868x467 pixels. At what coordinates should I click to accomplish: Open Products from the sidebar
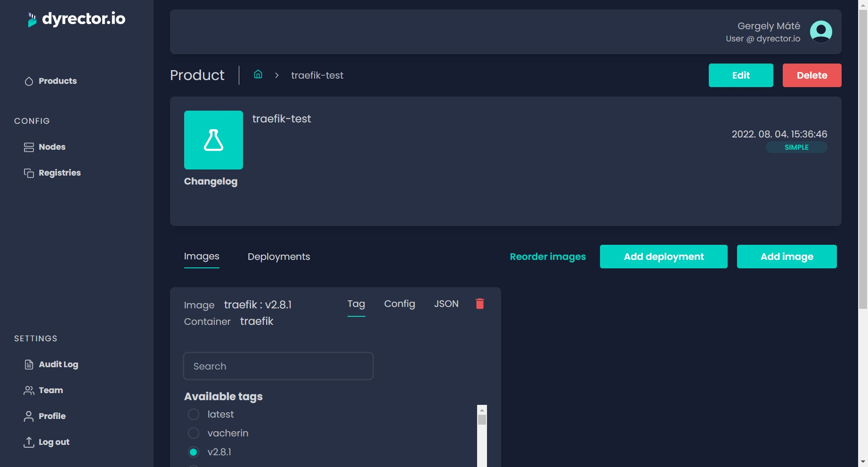pos(50,81)
